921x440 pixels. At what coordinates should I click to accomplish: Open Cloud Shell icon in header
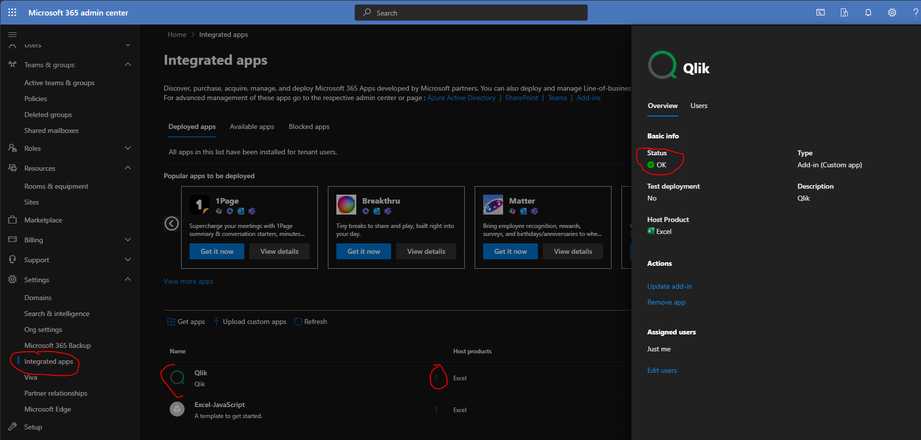821,12
